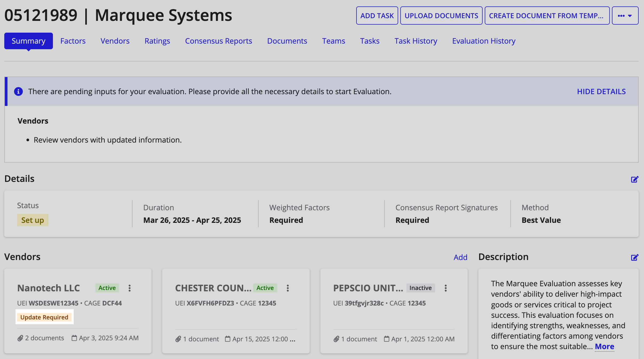Viewport: 644px width, 359px height.
Task: Open the kebab menu for PEPSCIO UNIT... vendor
Action: 445,288
